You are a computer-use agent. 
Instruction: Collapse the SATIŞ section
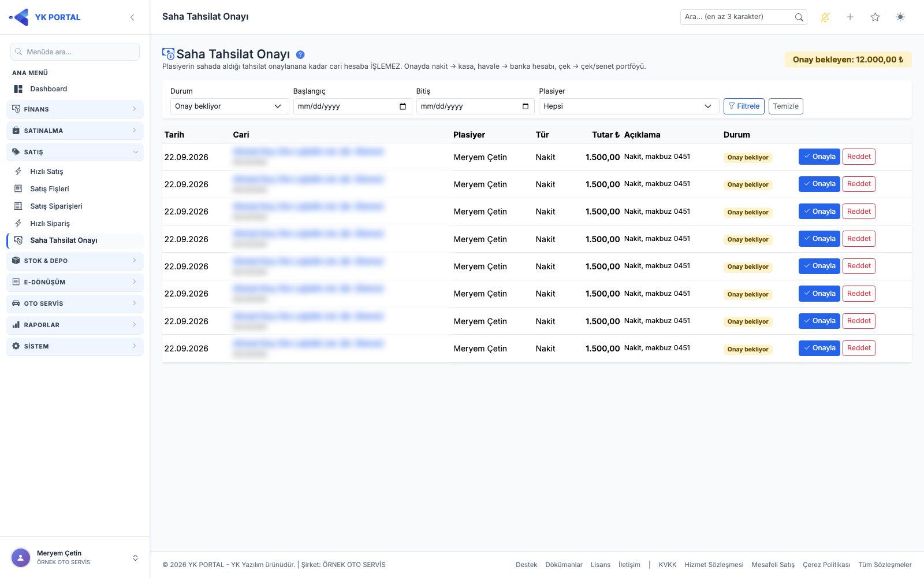(75, 152)
